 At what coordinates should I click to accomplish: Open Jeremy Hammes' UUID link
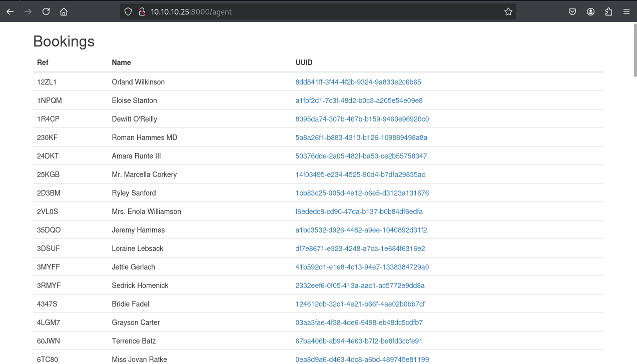click(361, 230)
